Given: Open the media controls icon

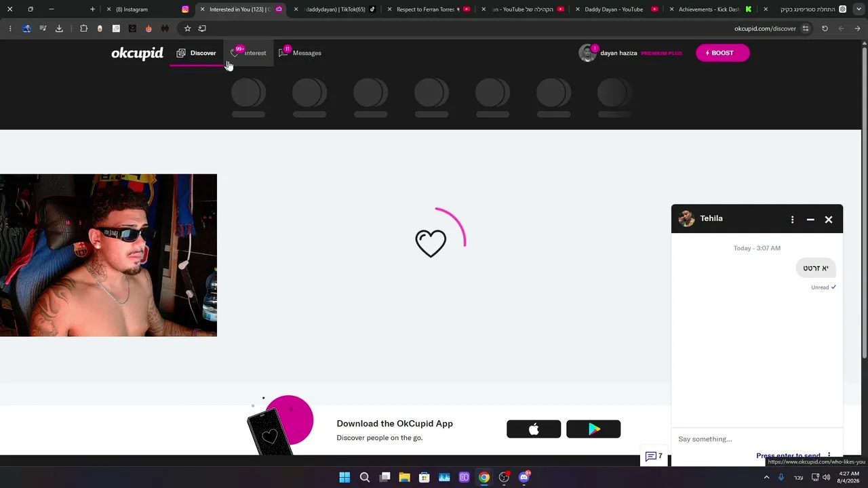Looking at the screenshot, I should [43, 28].
